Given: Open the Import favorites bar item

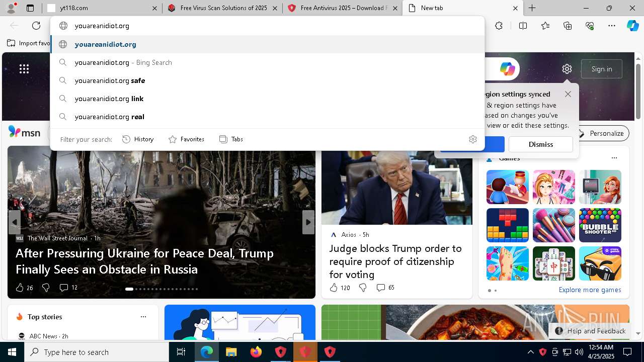Looking at the screenshot, I should [x=29, y=43].
